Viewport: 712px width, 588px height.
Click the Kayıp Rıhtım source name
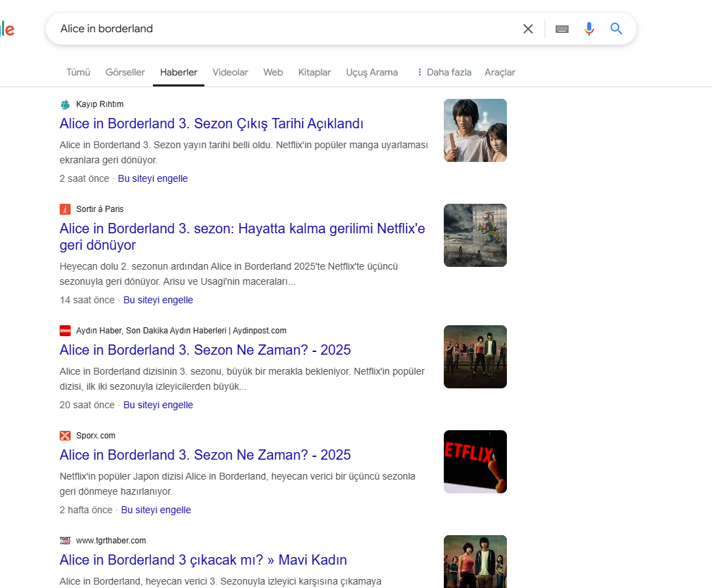coord(100,104)
